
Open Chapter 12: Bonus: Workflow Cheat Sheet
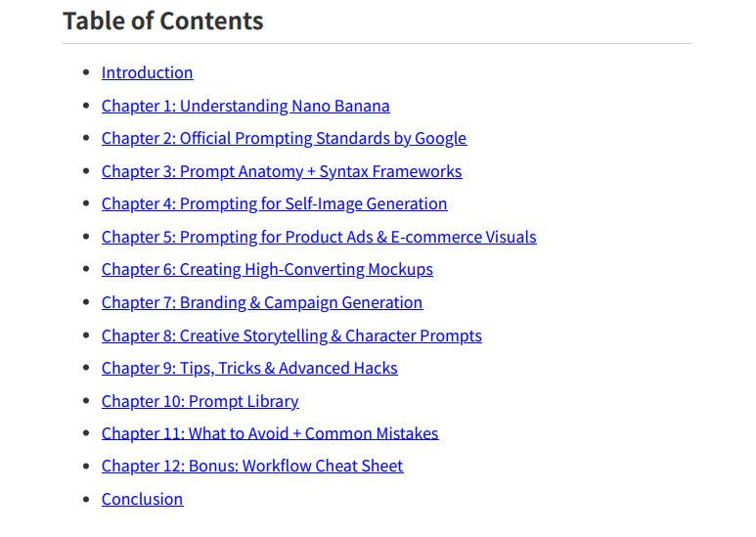coord(252,467)
